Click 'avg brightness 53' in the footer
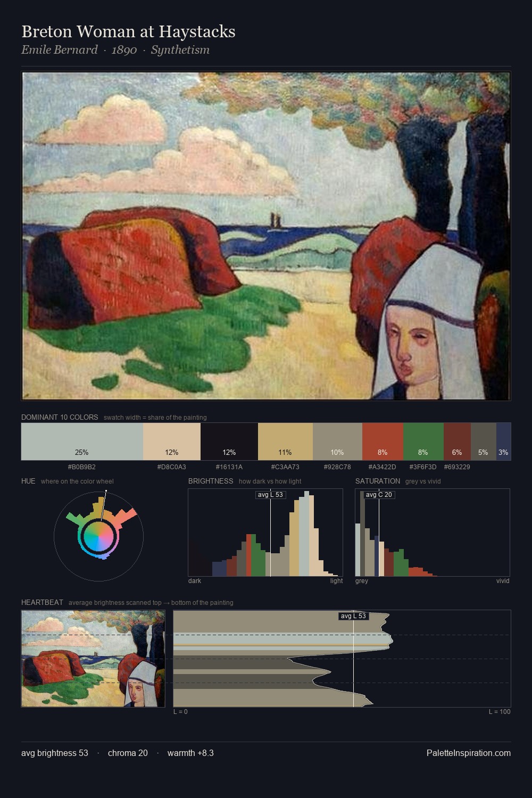Image resolution: width=532 pixels, height=798 pixels. (x=55, y=753)
